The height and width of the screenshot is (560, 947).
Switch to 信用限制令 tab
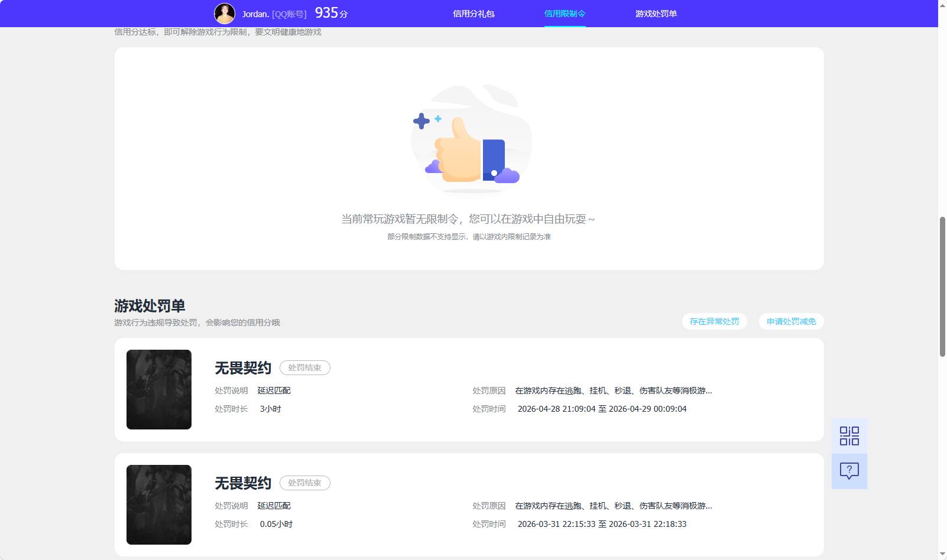[x=565, y=14]
